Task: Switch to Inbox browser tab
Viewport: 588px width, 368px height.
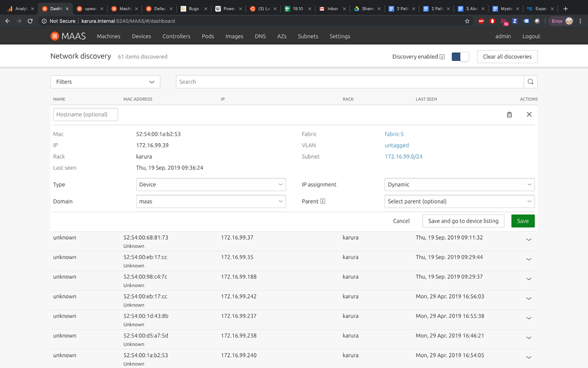Action: (x=332, y=9)
